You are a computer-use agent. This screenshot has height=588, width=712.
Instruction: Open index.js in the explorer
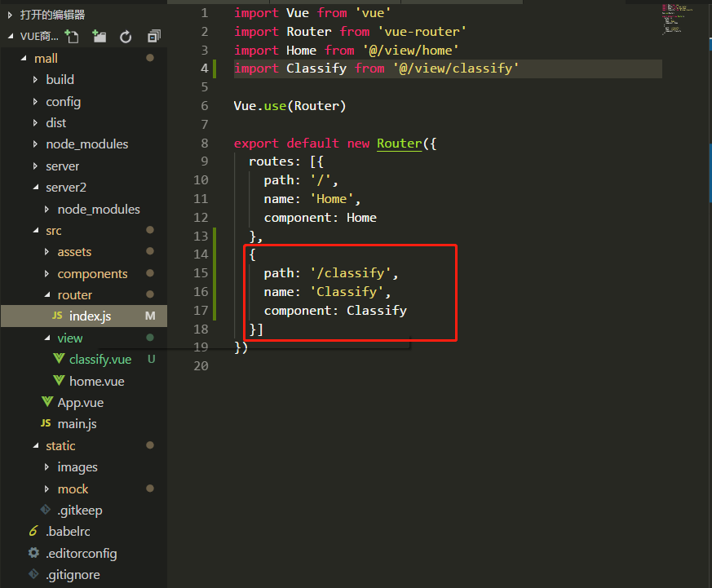(x=84, y=316)
